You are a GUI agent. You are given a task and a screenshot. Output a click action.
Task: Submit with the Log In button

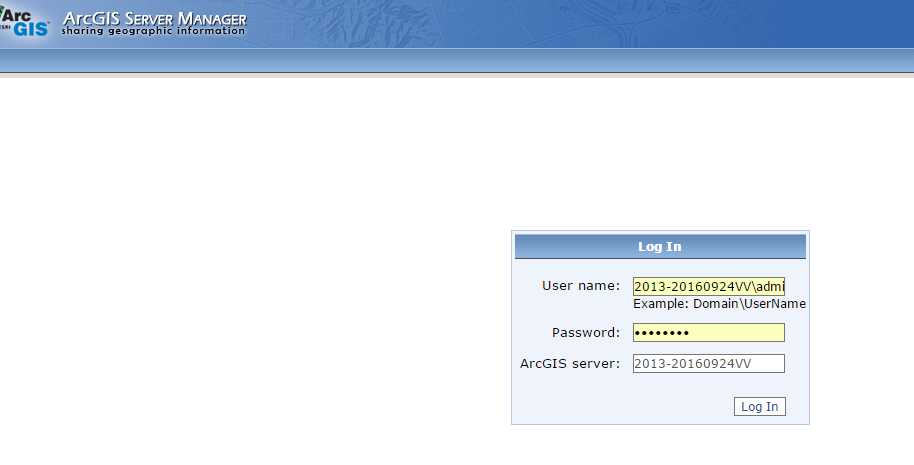[x=760, y=407]
